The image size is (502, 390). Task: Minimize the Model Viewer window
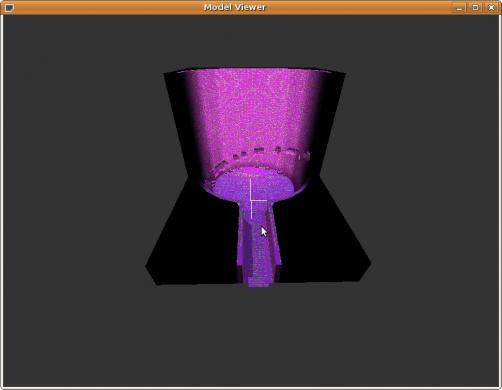460,7
